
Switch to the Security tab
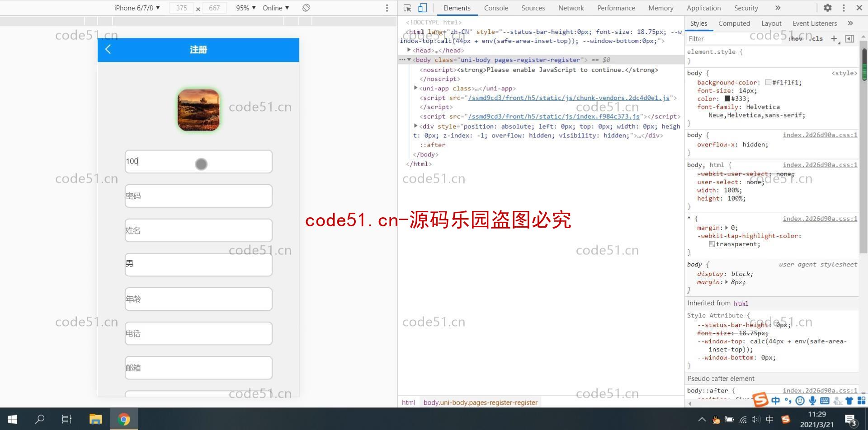746,8
